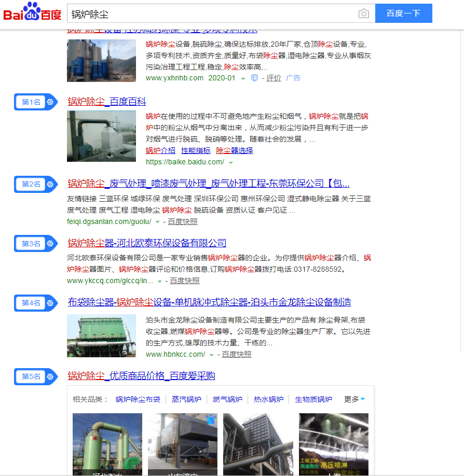Image resolution: width=464 pixels, height=476 pixels.
Task: Visit the www.yxhnhb.com URL
Action: click(x=174, y=78)
